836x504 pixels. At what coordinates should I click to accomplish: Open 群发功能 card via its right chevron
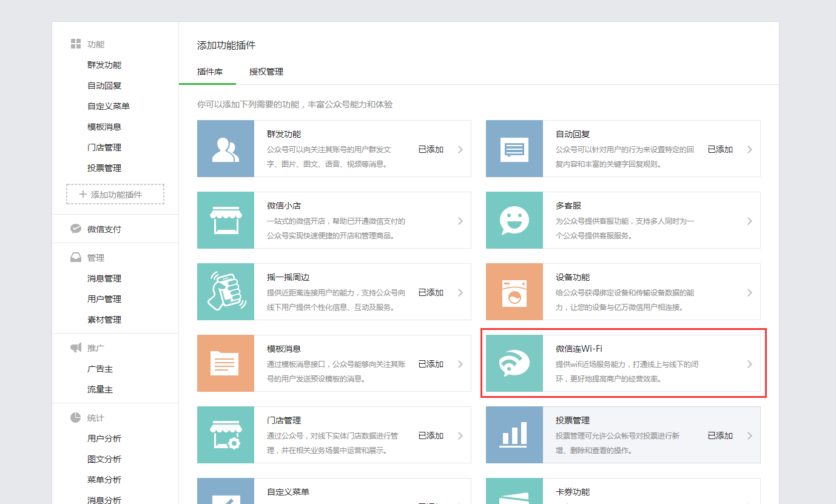460,149
